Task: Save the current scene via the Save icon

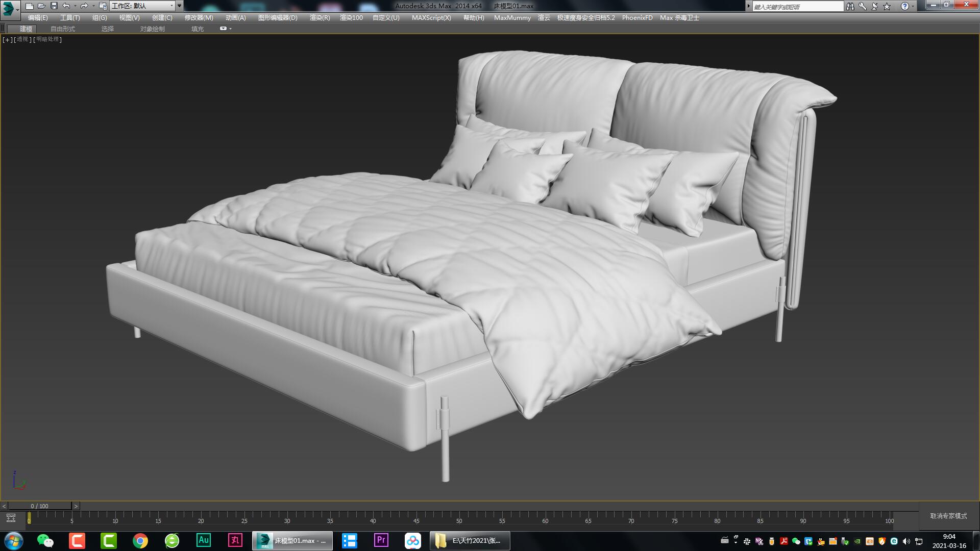Action: 53,6
